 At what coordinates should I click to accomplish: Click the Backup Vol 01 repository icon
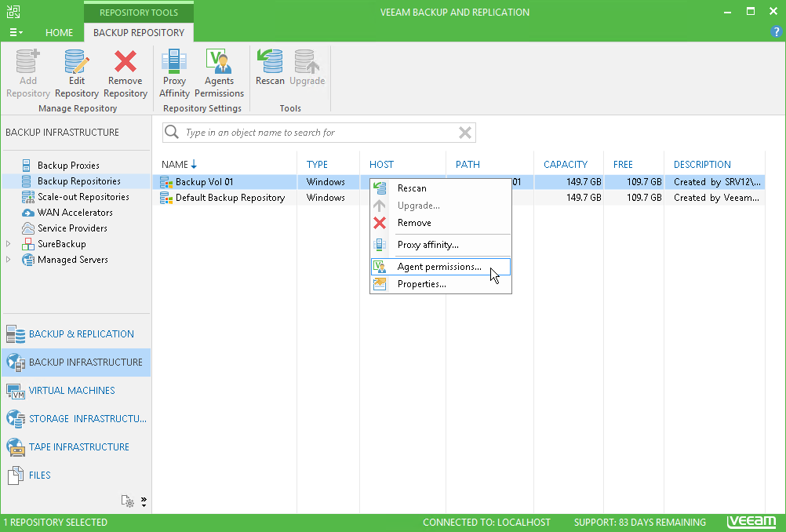pos(166,182)
